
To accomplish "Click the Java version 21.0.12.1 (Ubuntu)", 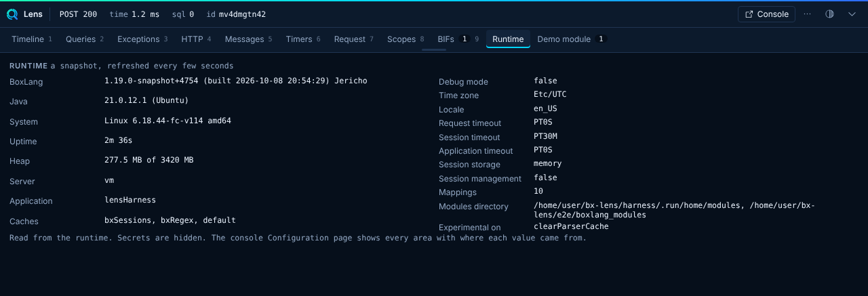I will [x=146, y=100].
